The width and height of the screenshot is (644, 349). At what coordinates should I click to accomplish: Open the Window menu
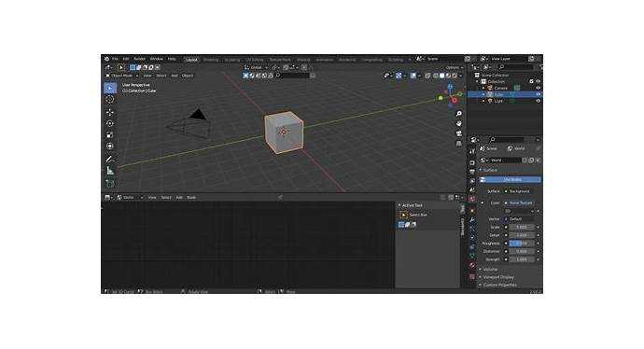157,59
